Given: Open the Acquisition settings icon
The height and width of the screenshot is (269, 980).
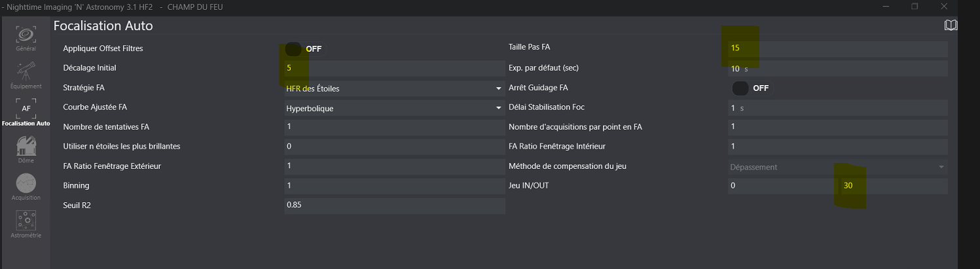Looking at the screenshot, I should [x=26, y=187].
